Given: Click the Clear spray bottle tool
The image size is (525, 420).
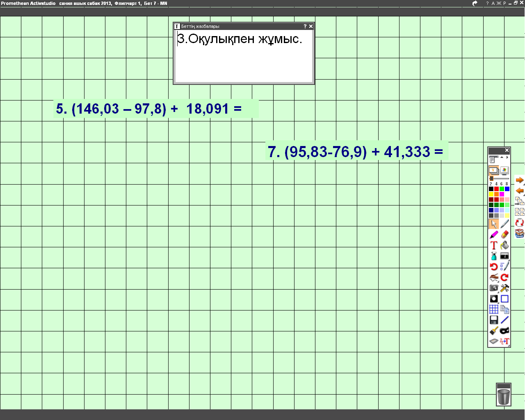Looking at the screenshot, I should (494, 256).
